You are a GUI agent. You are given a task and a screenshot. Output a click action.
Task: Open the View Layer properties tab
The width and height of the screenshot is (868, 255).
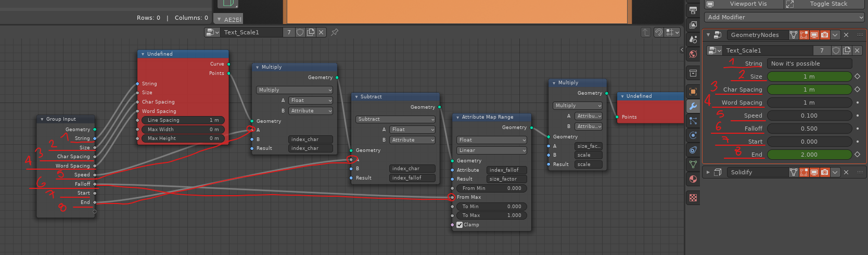(693, 24)
